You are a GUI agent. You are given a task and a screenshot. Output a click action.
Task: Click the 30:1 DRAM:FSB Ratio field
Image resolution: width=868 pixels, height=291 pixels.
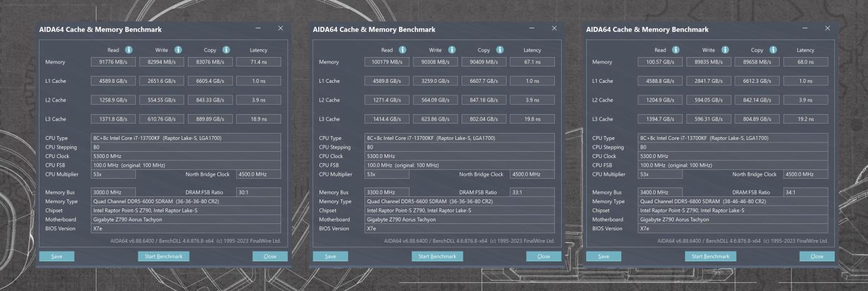(259, 192)
